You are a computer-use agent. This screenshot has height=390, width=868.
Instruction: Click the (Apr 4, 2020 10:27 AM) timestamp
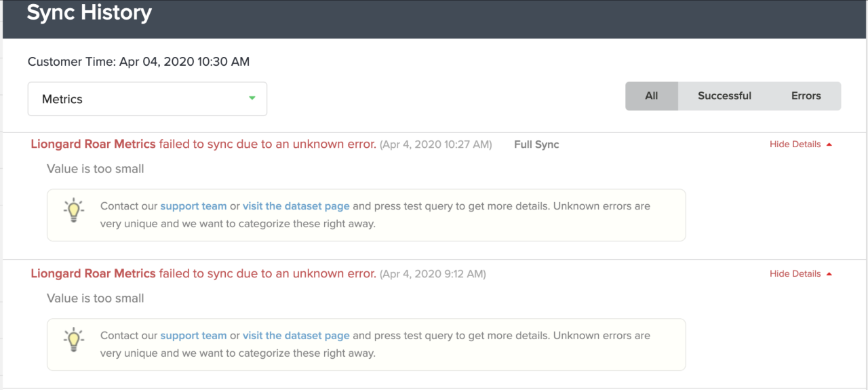(435, 144)
